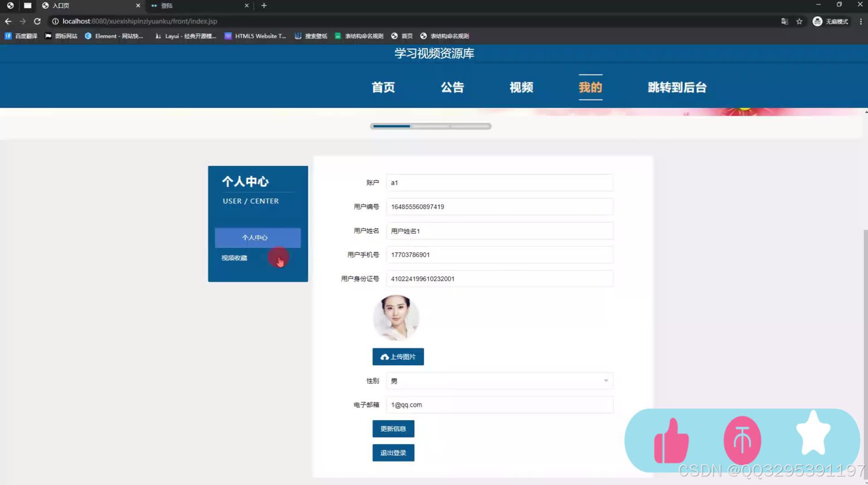Open the Element bookmark
The height and width of the screenshot is (485, 868).
point(114,36)
